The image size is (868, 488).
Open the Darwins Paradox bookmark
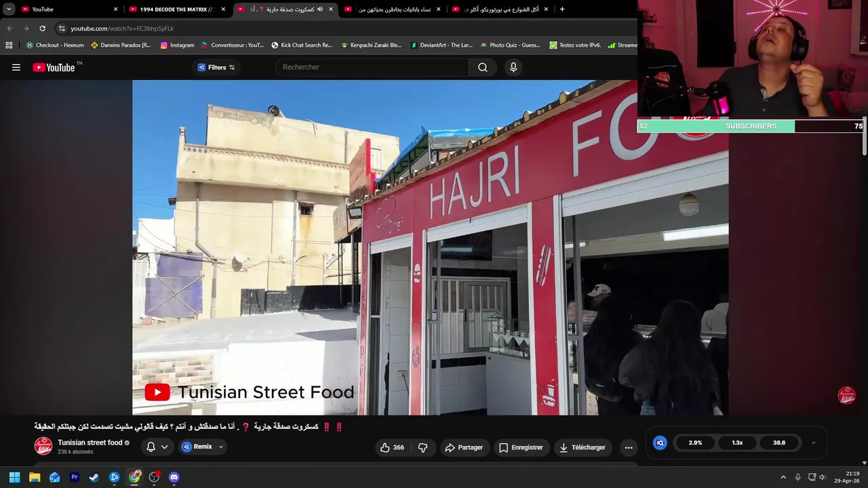pos(121,45)
